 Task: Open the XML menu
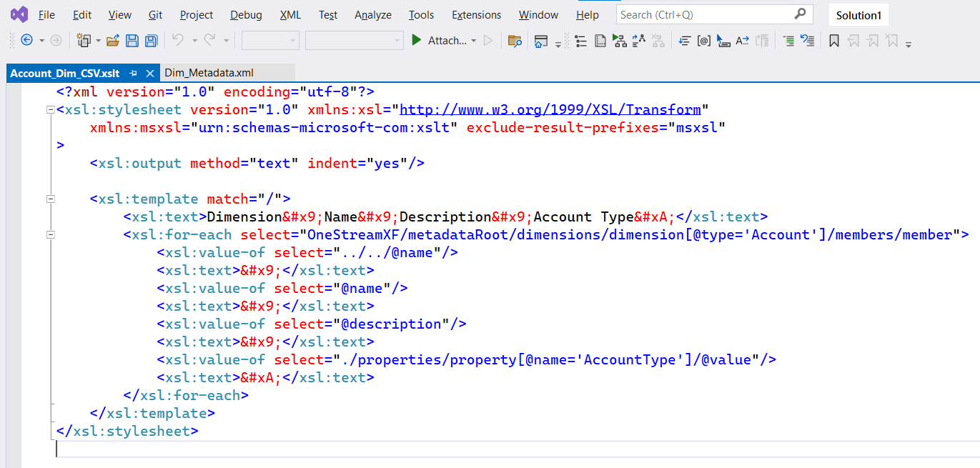tap(289, 14)
